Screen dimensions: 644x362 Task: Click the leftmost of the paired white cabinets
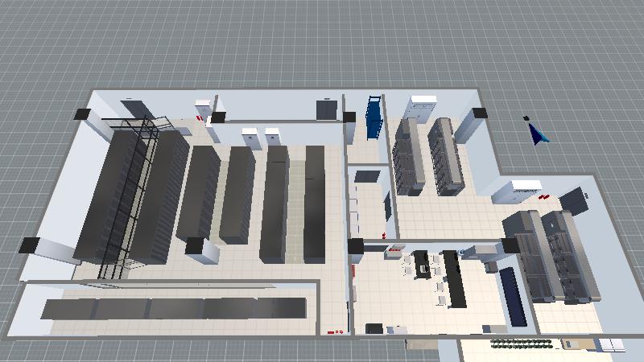250,137
